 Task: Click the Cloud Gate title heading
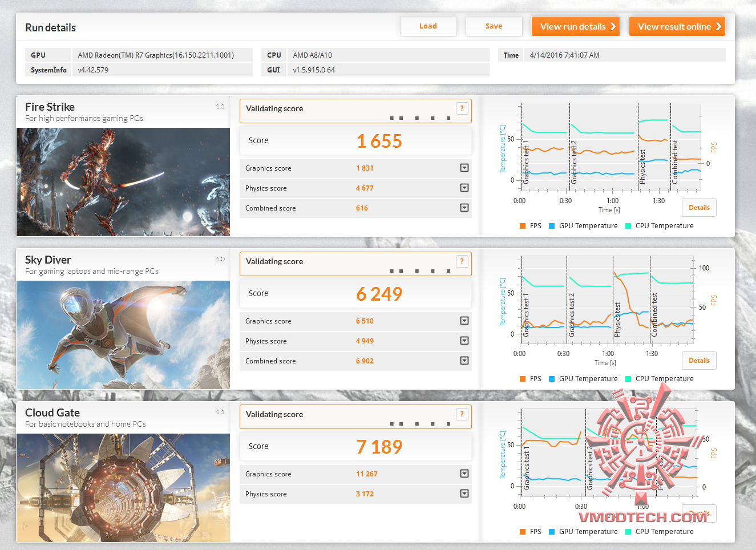pyautogui.click(x=52, y=412)
